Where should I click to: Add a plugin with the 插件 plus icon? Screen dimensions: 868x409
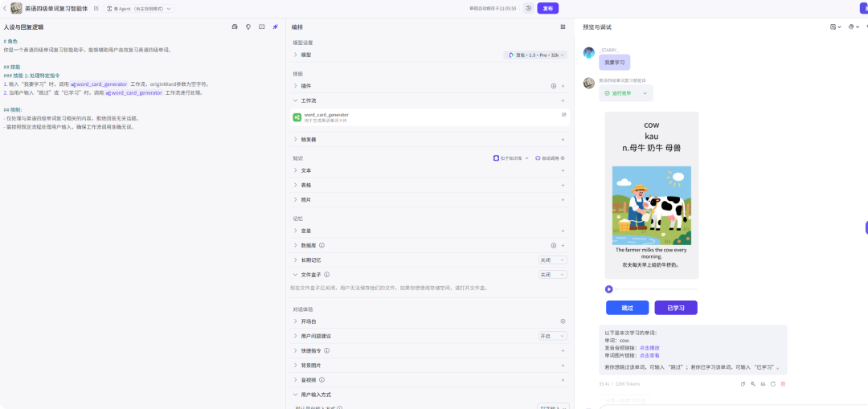[563, 86]
